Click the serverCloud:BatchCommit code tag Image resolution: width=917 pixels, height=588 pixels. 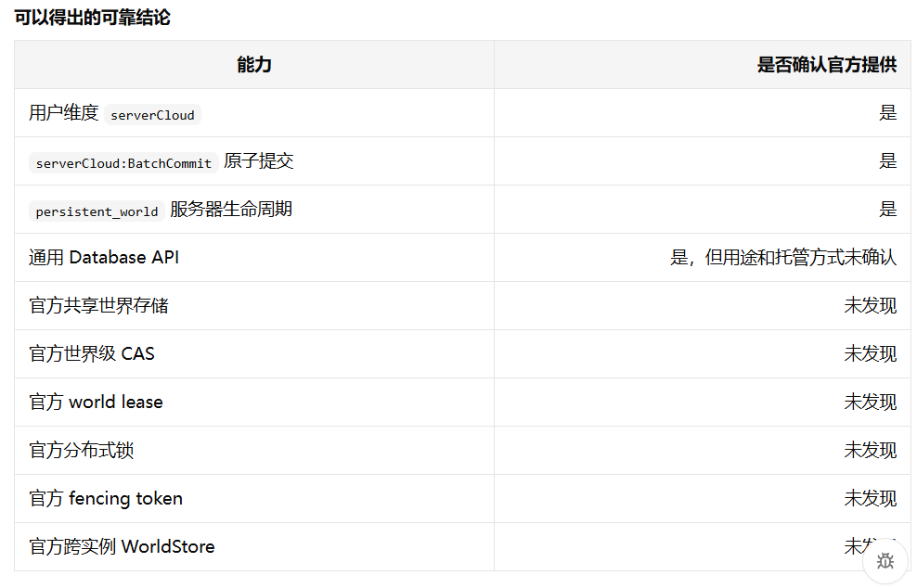pyautogui.click(x=123, y=162)
